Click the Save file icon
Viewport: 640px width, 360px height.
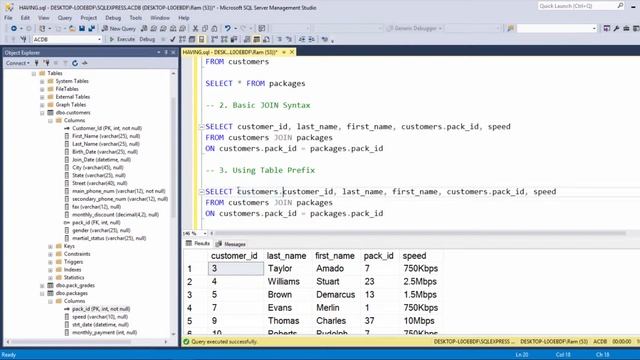pyautogui.click(x=82, y=28)
